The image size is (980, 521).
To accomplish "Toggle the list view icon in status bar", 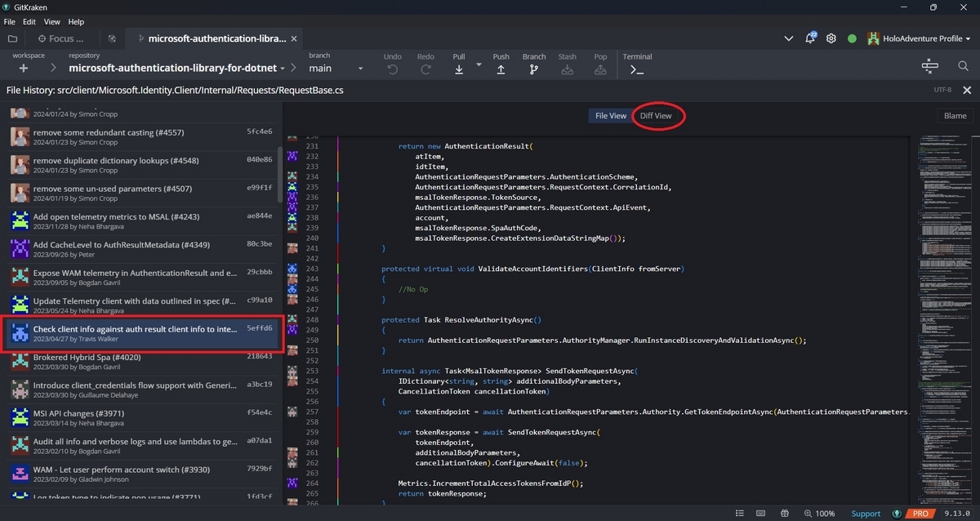I will point(740,514).
